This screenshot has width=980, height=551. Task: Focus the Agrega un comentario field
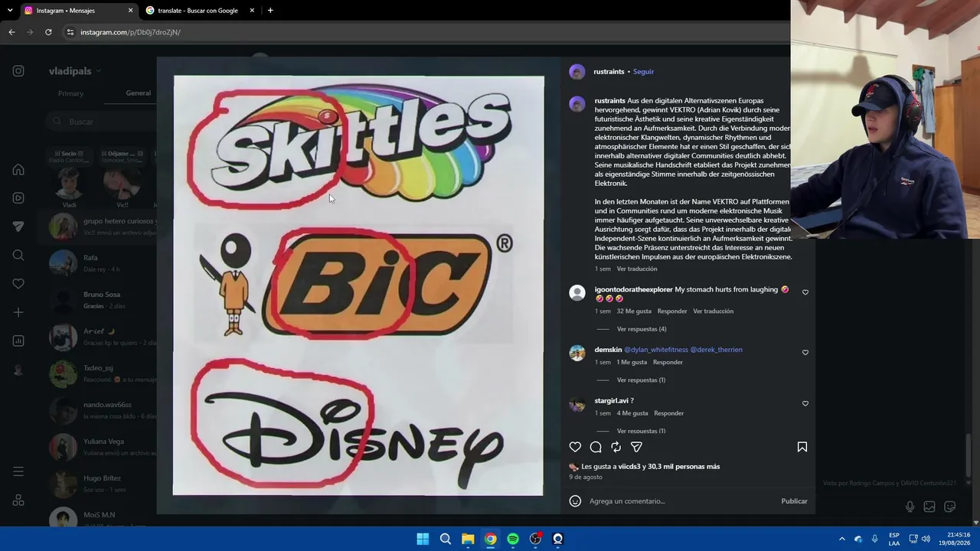(681, 501)
